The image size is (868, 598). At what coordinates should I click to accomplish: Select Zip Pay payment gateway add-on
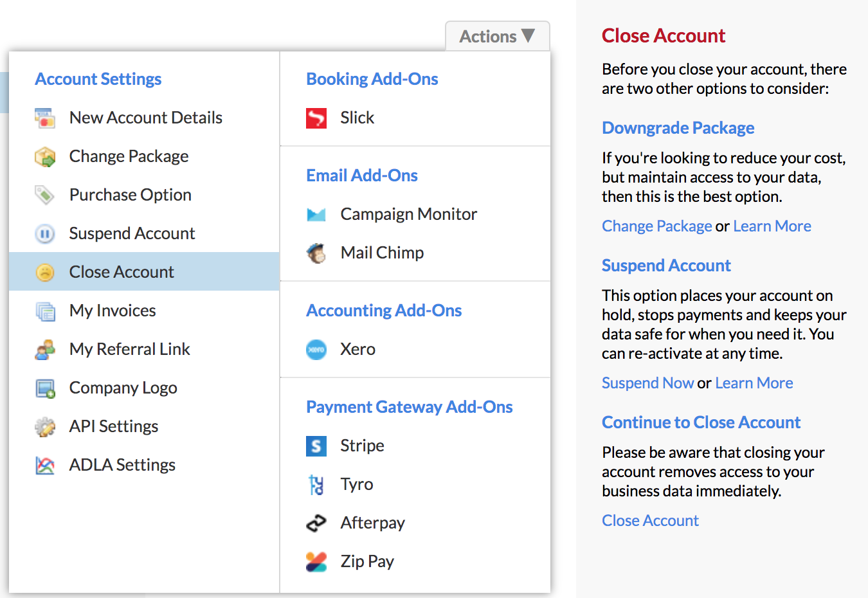tap(415, 561)
